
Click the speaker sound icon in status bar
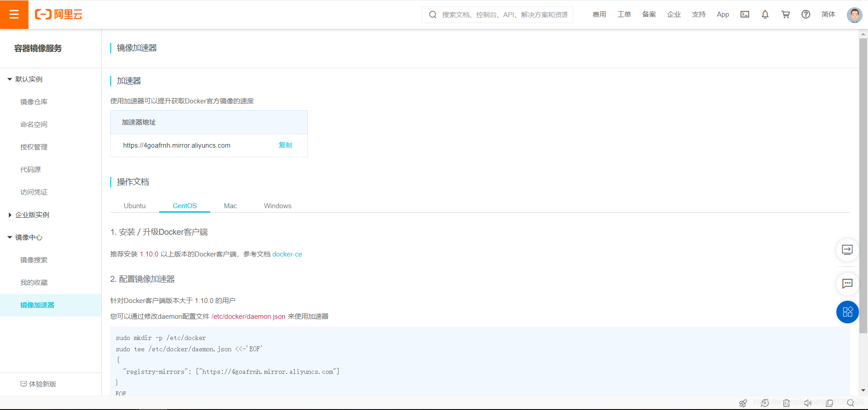(x=808, y=403)
